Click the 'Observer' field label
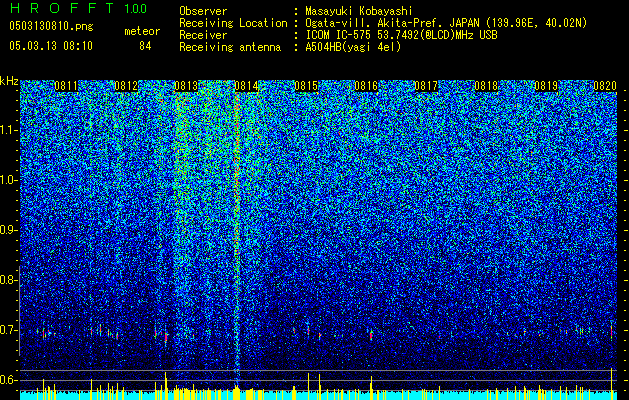Viewport: 629px width, 400px height. coord(203,12)
